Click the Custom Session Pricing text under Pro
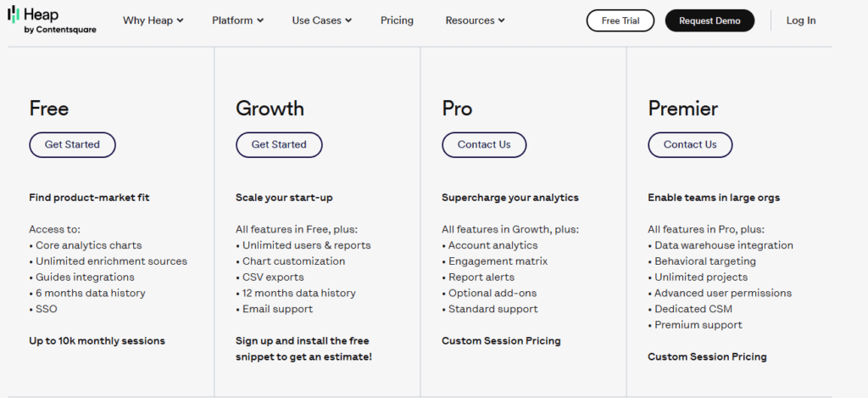This screenshot has height=398, width=868. (x=501, y=340)
